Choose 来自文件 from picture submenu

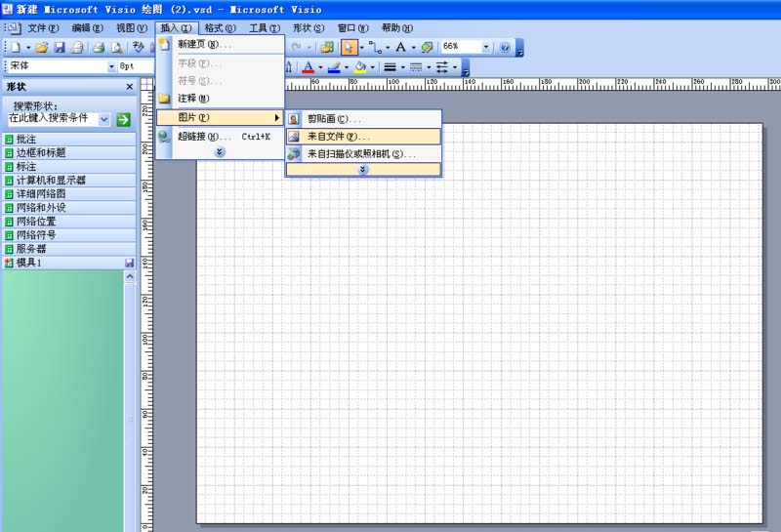click(363, 137)
